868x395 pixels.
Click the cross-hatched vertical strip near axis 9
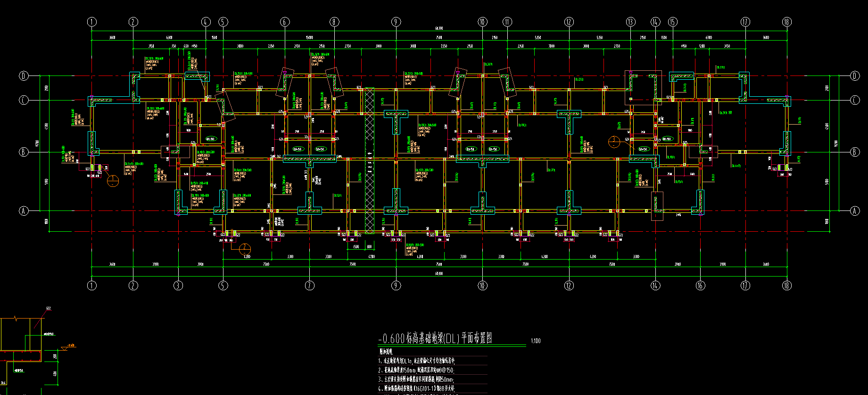(370, 160)
